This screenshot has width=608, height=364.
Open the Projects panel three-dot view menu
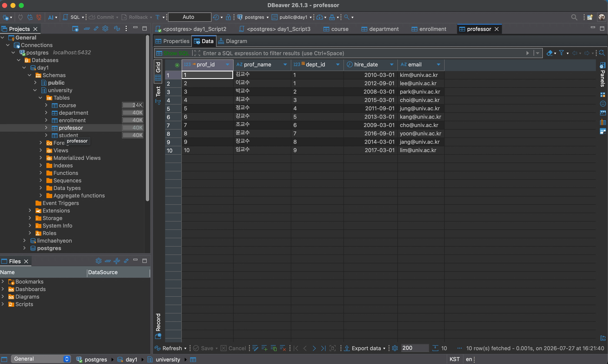click(126, 29)
